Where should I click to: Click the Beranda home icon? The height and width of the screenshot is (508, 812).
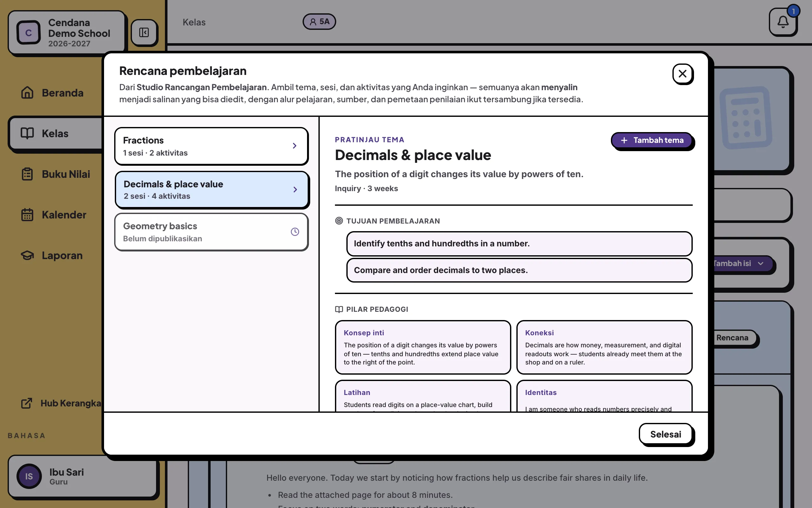coord(27,93)
